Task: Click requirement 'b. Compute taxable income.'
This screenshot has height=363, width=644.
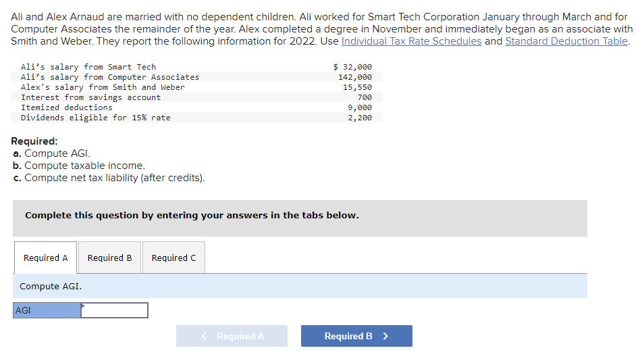Action: pos(79,165)
